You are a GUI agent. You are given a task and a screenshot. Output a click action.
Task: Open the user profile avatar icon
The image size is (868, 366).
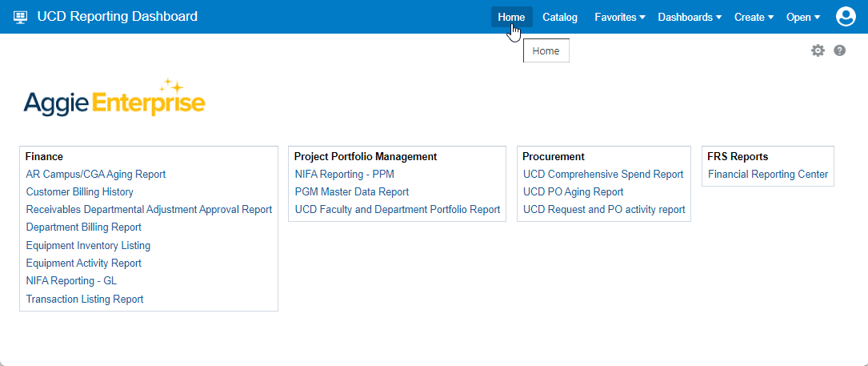[846, 17]
